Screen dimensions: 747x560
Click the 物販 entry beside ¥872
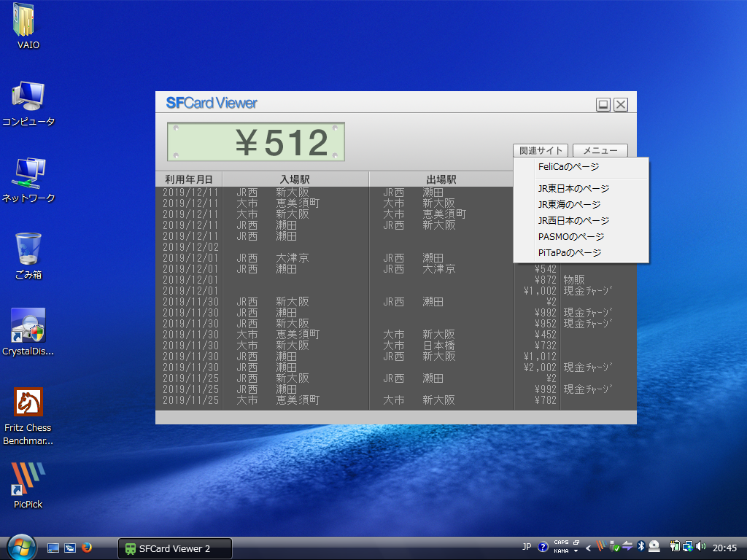pyautogui.click(x=574, y=280)
